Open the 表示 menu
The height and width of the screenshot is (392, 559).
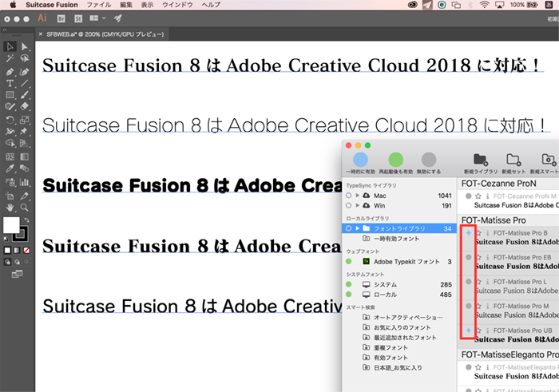[x=147, y=5]
